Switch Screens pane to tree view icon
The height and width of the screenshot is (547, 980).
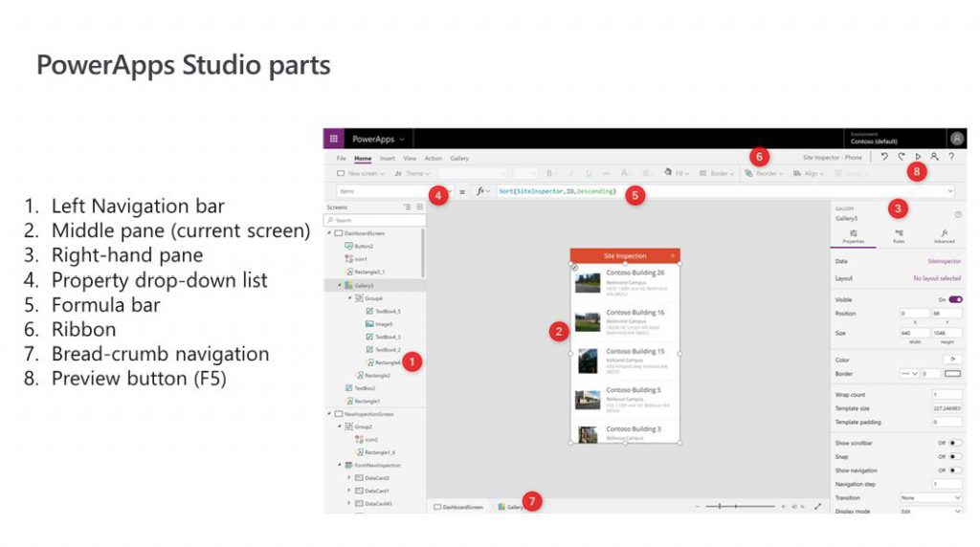407,207
